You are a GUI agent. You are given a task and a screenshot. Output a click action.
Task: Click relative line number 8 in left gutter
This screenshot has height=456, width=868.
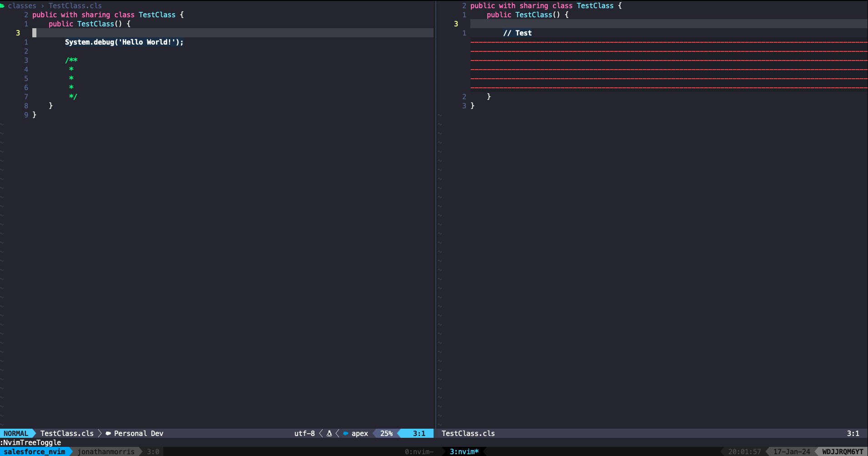pyautogui.click(x=26, y=106)
